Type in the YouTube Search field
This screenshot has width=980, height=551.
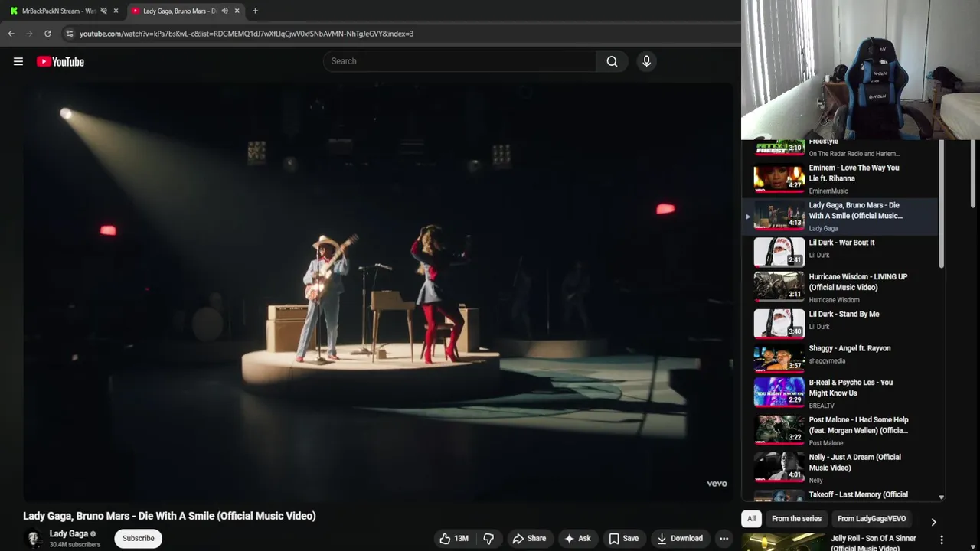click(459, 61)
